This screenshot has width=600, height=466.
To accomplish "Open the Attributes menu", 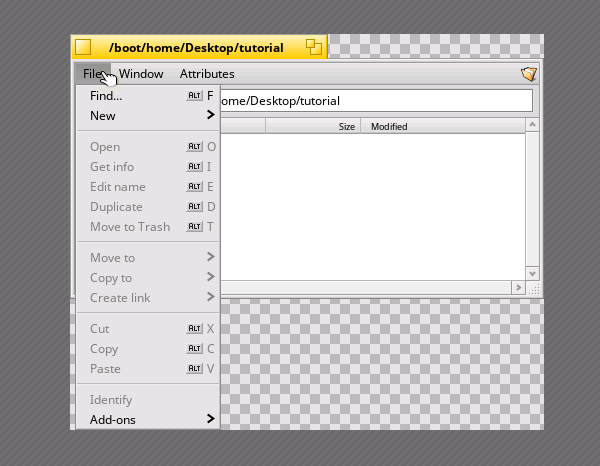I will [207, 74].
